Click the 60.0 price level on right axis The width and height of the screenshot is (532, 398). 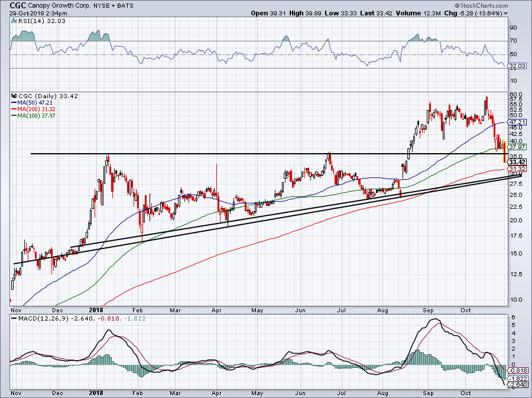tap(515, 94)
